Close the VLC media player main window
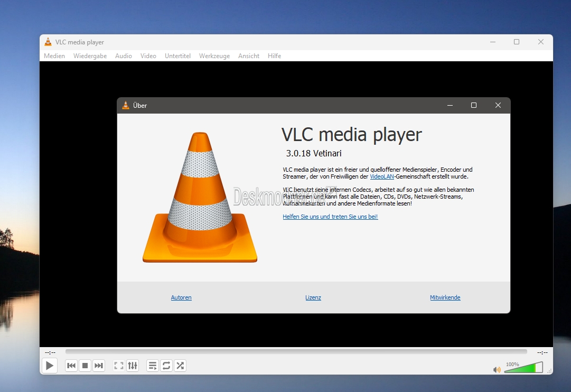Viewport: 571px width, 392px height. pos(541,42)
